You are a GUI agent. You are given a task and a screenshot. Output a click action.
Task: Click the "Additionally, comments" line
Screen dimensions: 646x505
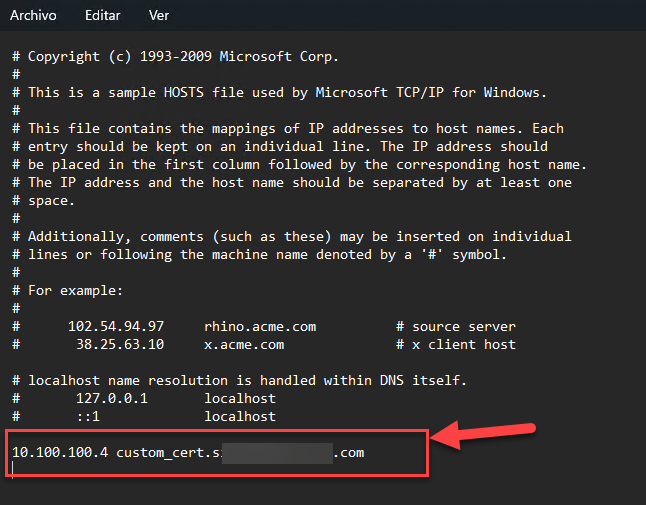point(300,237)
